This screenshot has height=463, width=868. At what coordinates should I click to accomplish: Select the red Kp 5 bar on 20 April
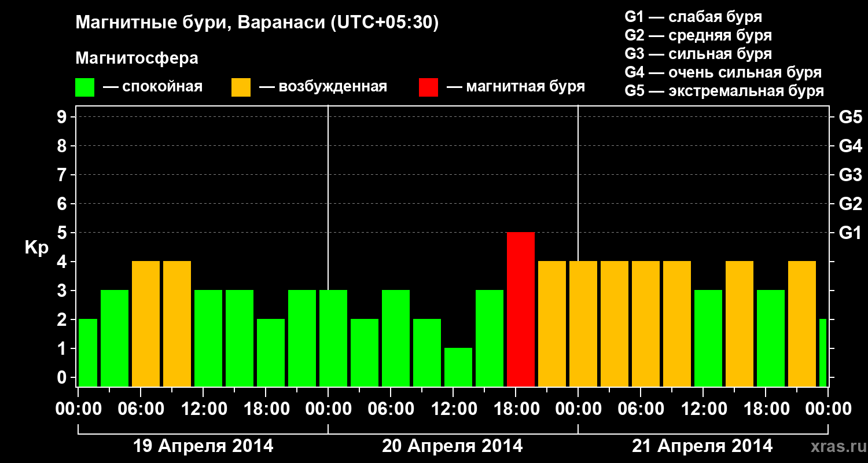pos(521,309)
